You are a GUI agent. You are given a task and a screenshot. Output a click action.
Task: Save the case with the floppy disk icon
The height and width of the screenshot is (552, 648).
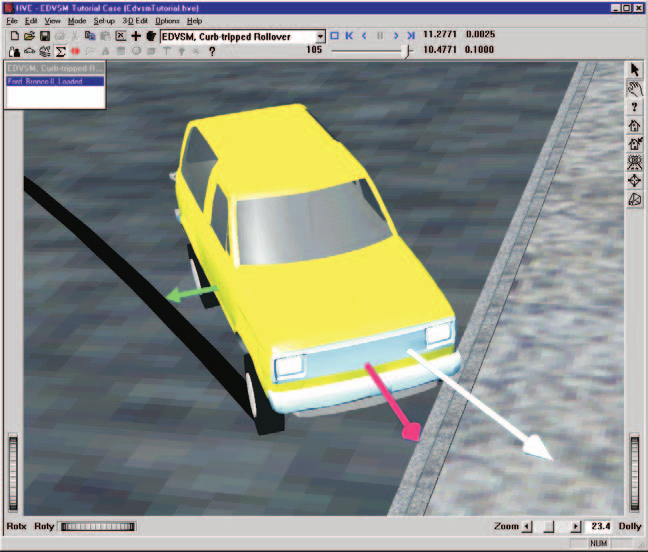(x=45, y=36)
